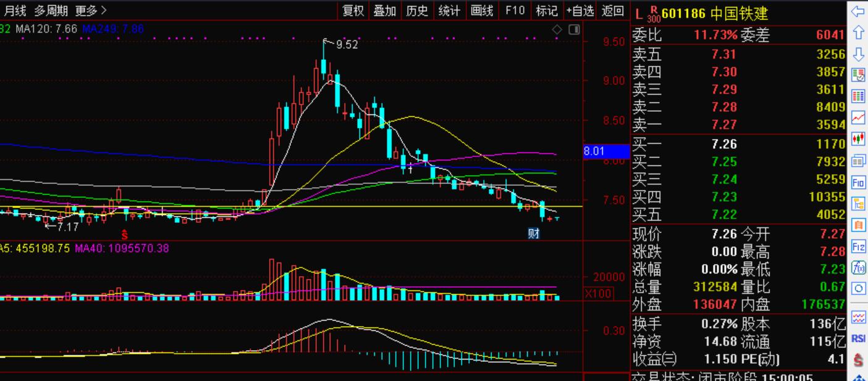Click the 卖一 ask price 7.27
868x381 pixels.
point(724,125)
